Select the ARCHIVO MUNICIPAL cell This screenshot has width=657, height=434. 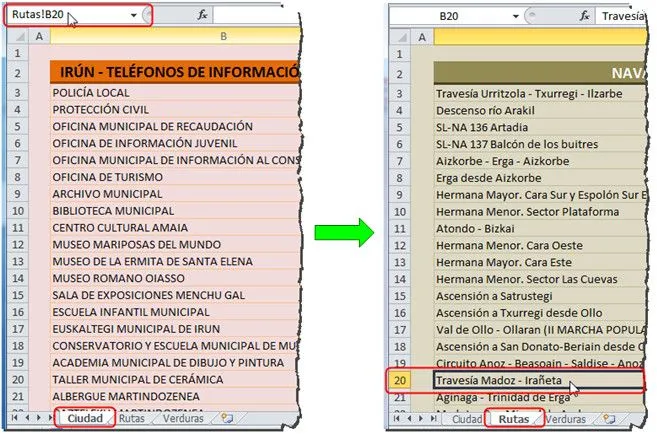coord(175,194)
